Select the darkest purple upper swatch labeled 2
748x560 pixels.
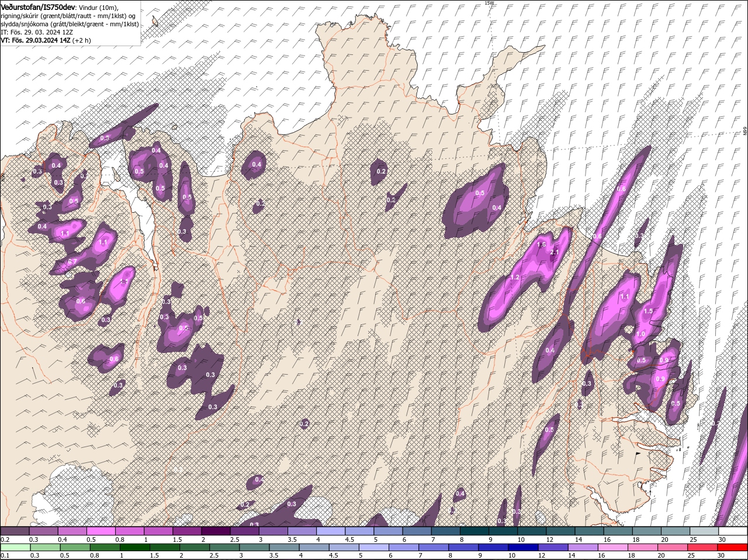click(216, 531)
